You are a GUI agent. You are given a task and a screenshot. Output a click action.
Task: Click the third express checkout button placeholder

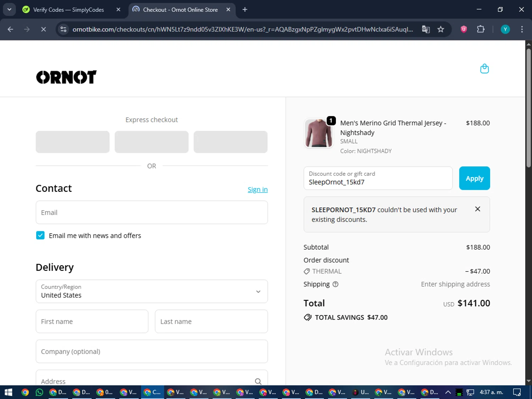click(231, 142)
